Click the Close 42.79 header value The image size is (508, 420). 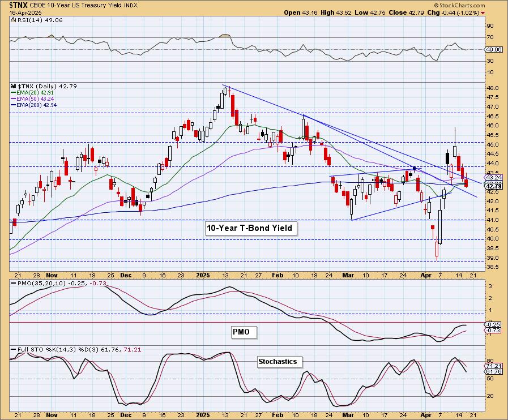pyautogui.click(x=407, y=12)
